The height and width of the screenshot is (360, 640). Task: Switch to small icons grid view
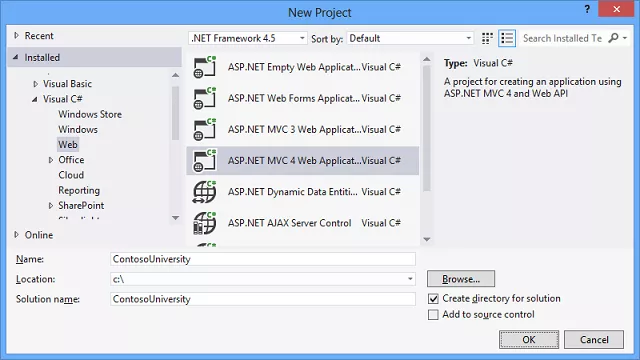(487, 38)
